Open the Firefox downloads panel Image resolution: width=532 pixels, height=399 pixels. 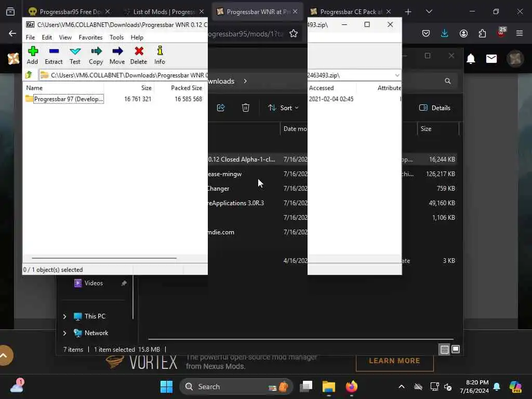(445, 33)
